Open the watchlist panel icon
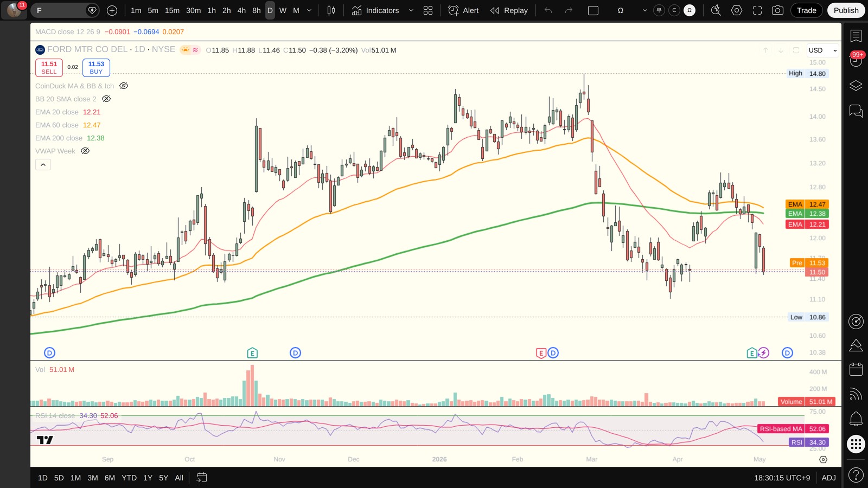Image resolution: width=868 pixels, height=488 pixels. pyautogui.click(x=856, y=36)
